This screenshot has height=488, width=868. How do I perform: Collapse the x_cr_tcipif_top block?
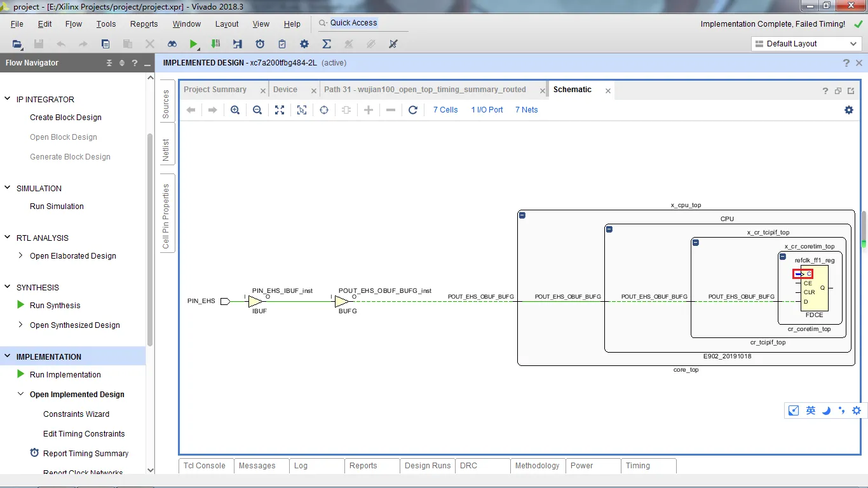696,243
